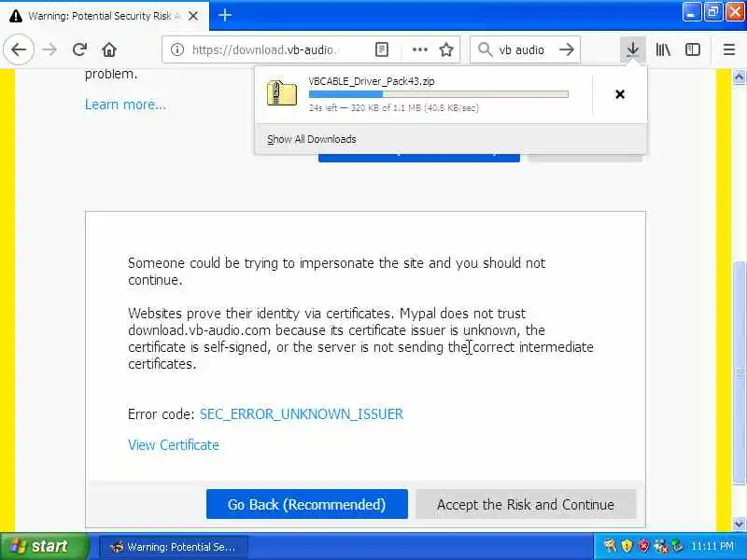Viewport: 747px width, 560px height.
Task: Click the red shield tray icon
Action: click(x=643, y=546)
